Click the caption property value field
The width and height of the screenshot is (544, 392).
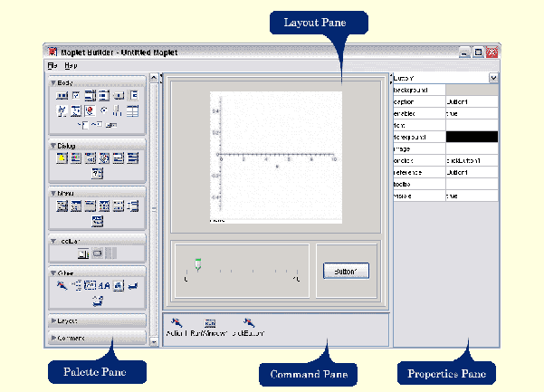472,102
